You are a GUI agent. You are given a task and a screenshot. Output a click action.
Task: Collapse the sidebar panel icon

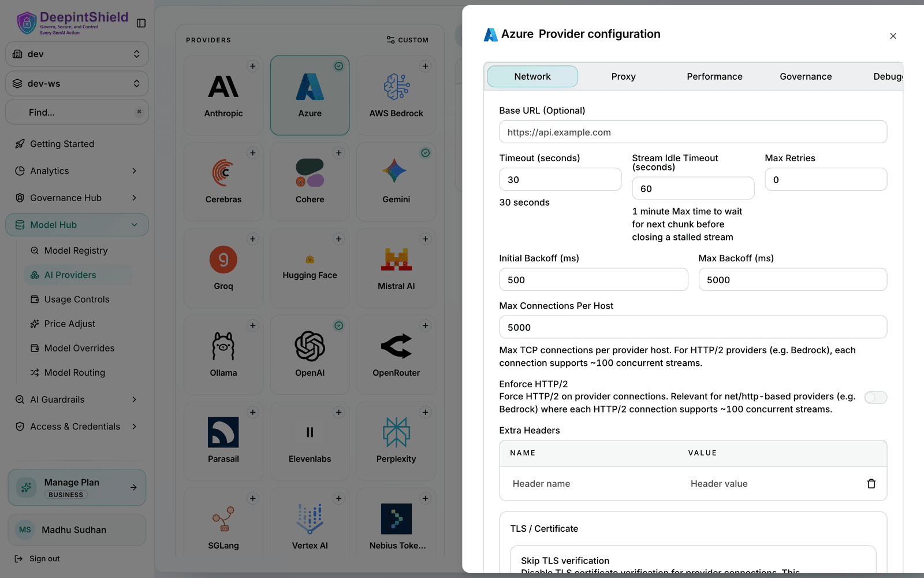point(141,23)
